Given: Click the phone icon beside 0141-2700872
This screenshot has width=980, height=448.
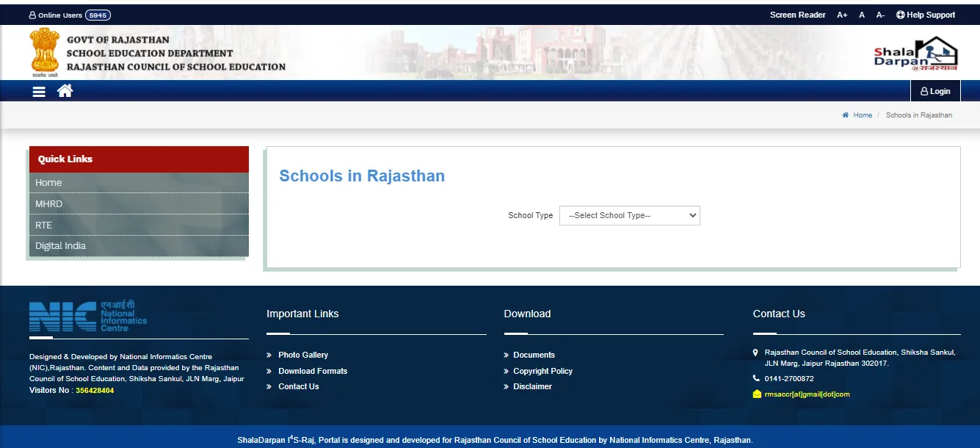Looking at the screenshot, I should [757, 378].
